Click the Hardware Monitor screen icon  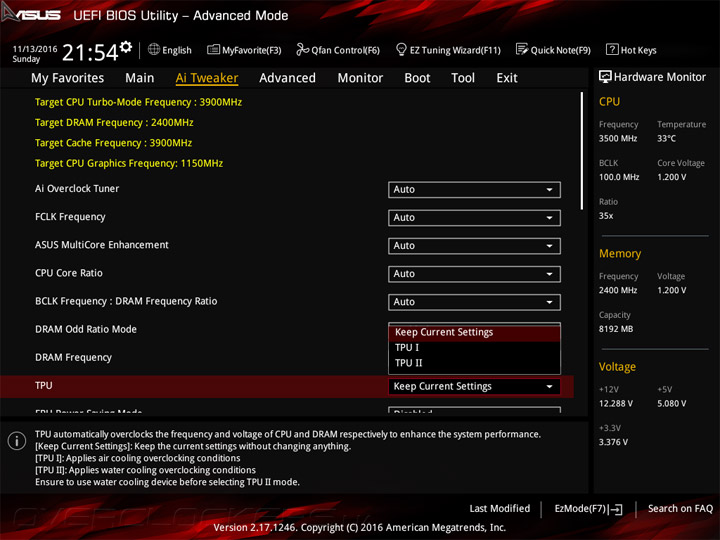605,77
